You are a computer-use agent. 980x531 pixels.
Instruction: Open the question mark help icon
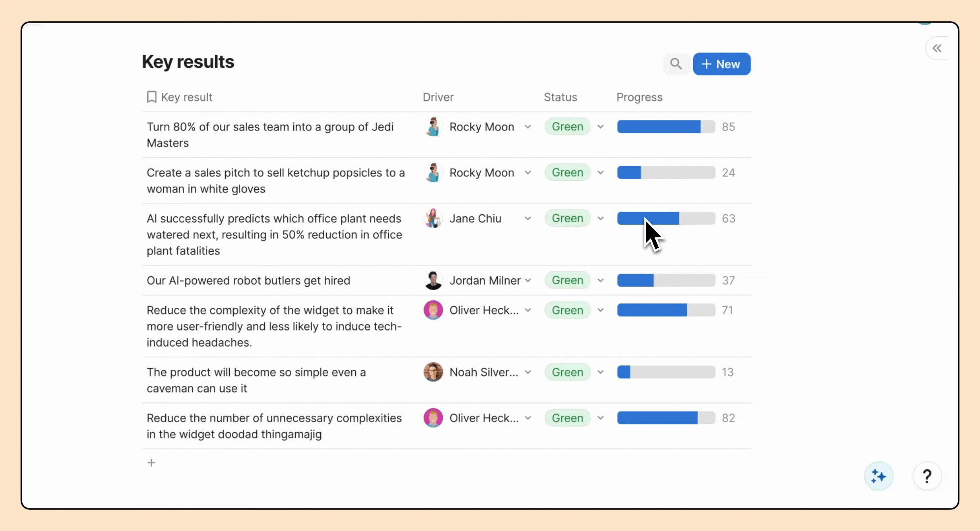(927, 476)
